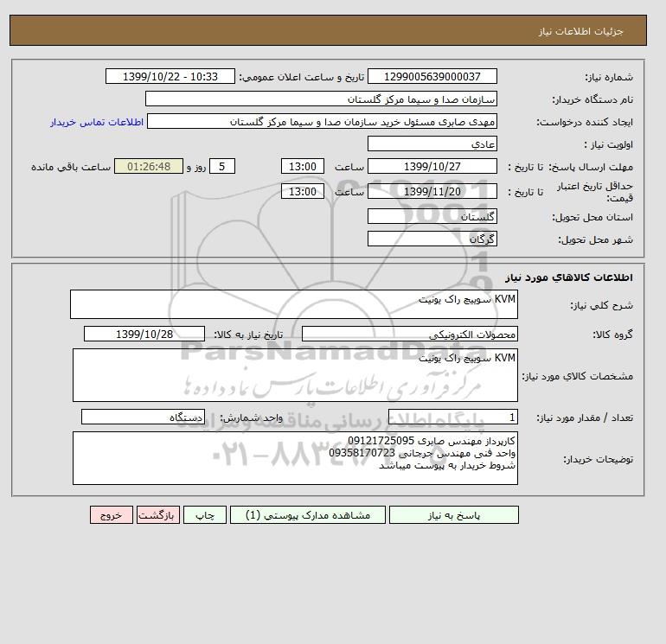Screen dimensions: 666x644
Task: Click delivery province field گلستان
Action: click(x=432, y=216)
